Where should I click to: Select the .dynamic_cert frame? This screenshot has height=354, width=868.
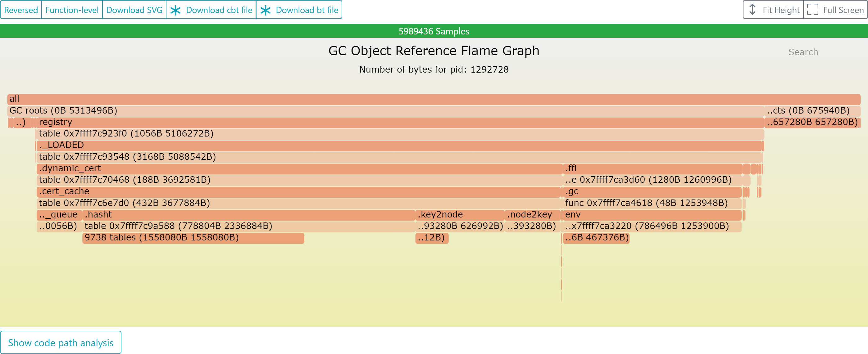pyautogui.click(x=300, y=168)
